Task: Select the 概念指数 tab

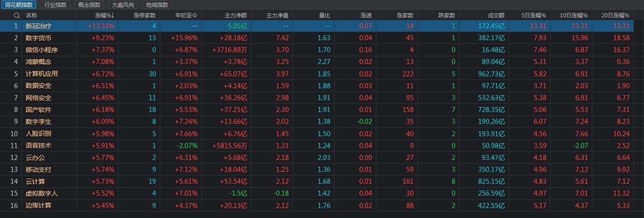Action: click(x=89, y=5)
